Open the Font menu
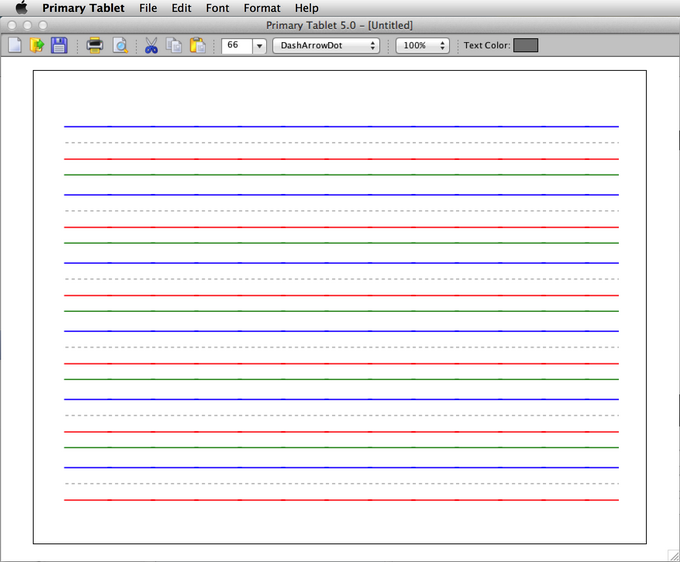Screen dimensions: 680x562 coord(217,8)
